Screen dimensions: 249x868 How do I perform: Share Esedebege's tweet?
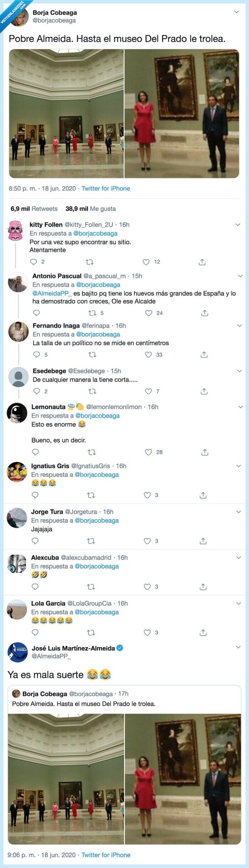point(204,391)
